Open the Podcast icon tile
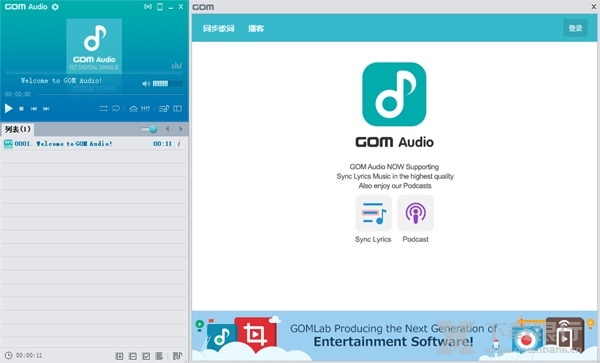The image size is (600, 363). [x=416, y=213]
